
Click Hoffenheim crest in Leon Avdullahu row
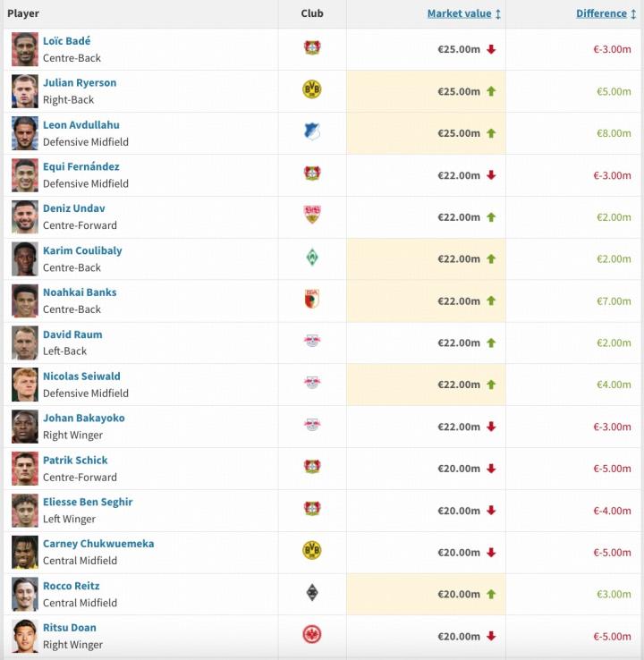311,132
